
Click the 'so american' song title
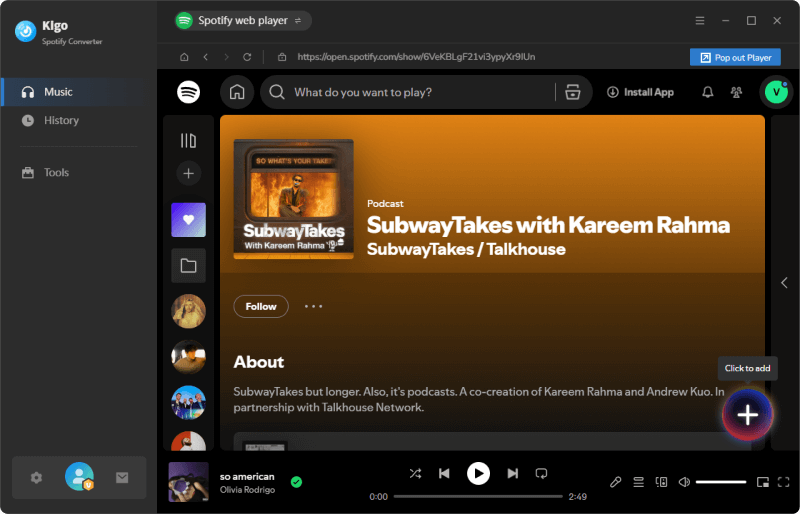pyautogui.click(x=247, y=477)
